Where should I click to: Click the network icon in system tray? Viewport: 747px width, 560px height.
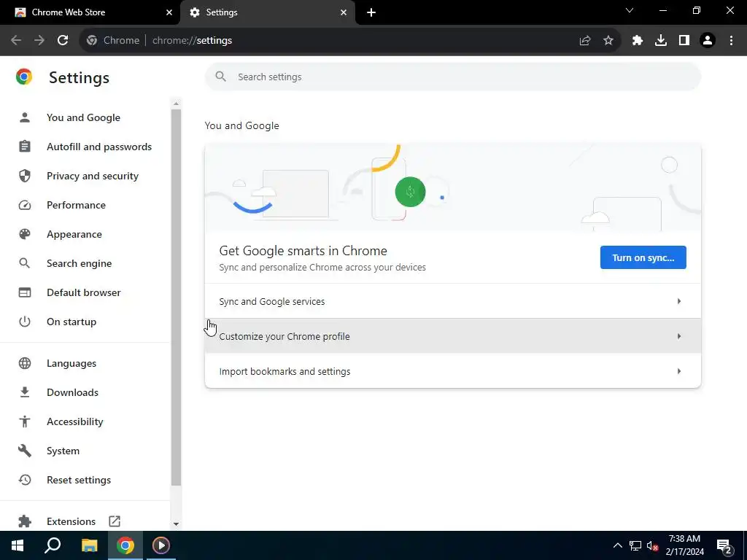pos(635,545)
